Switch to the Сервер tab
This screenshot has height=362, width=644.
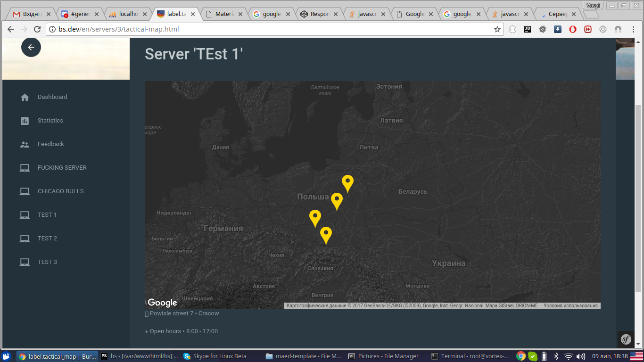557,14
